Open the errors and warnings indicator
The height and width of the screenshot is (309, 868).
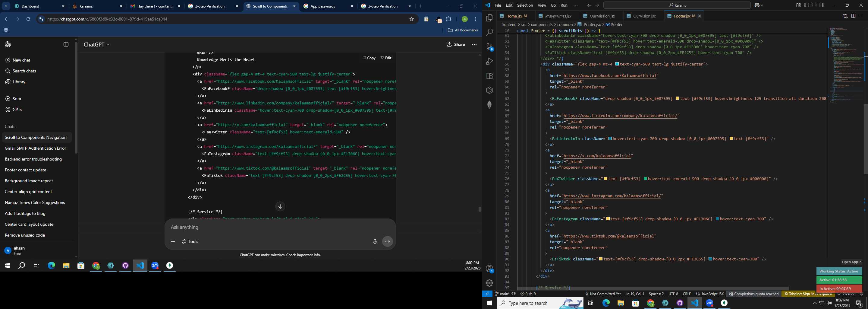pyautogui.click(x=528, y=294)
